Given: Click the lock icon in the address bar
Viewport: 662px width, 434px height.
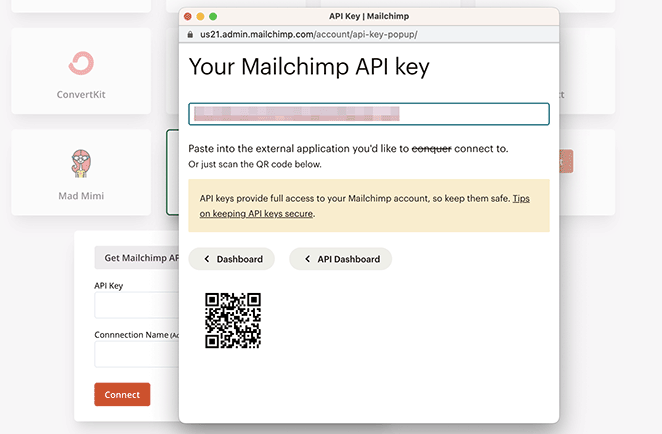Looking at the screenshot, I should (x=190, y=35).
